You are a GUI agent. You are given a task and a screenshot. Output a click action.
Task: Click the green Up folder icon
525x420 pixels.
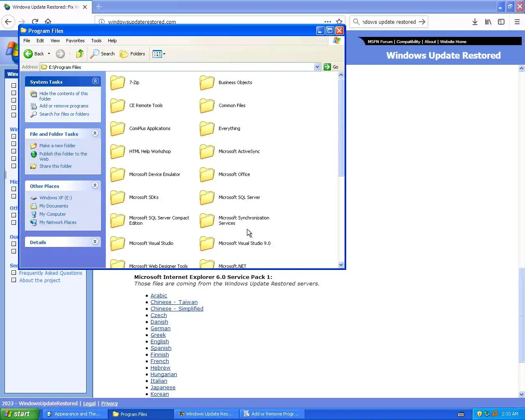tap(80, 54)
